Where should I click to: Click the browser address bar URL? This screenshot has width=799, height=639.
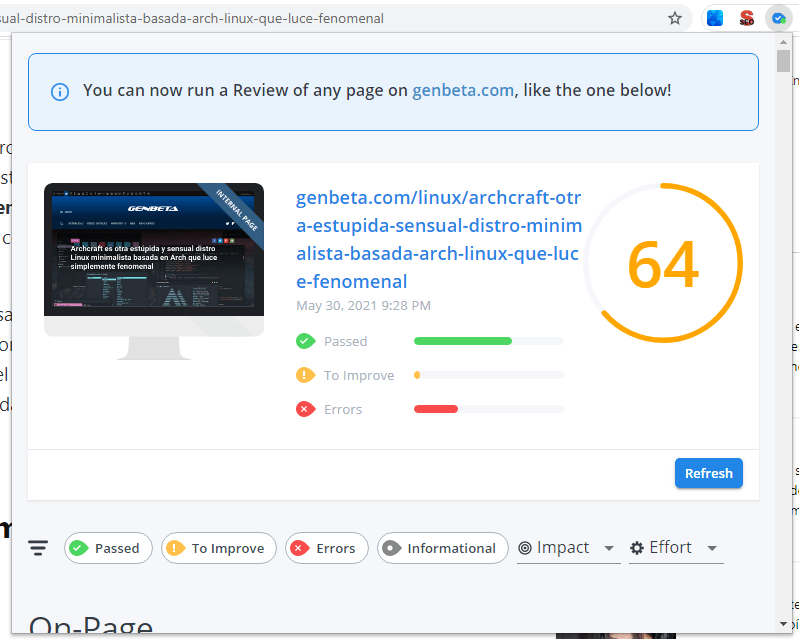coord(192,18)
